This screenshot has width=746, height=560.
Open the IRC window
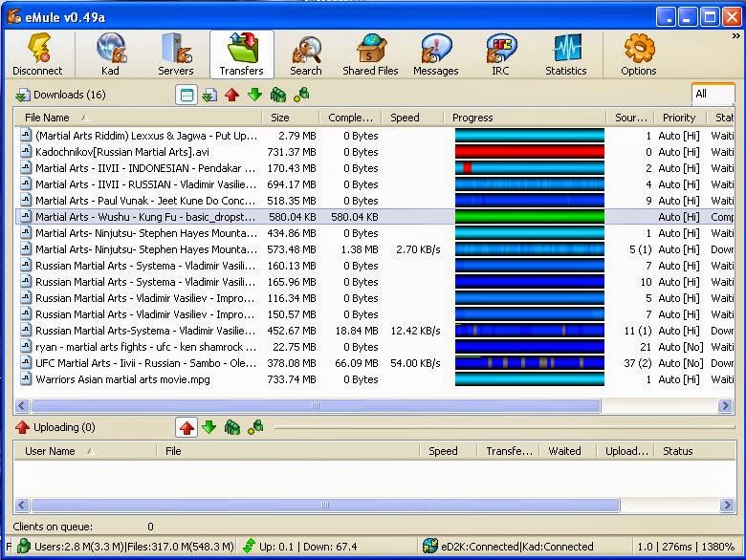500,54
